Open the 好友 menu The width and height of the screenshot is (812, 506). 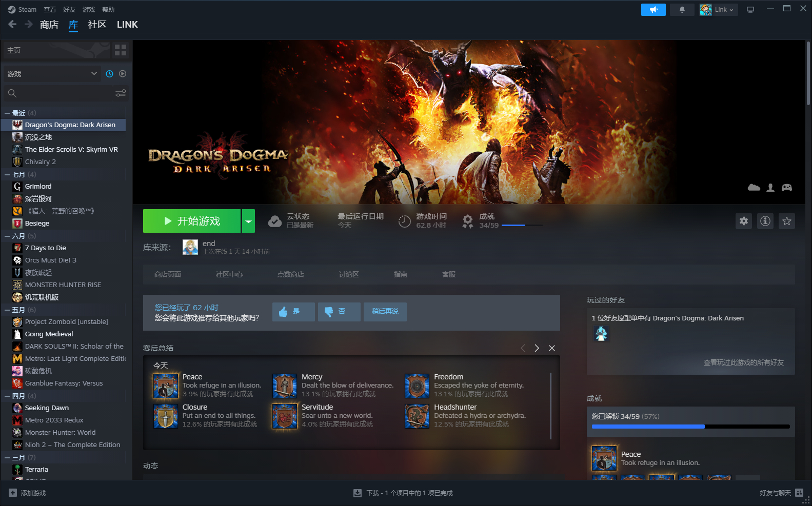coord(69,10)
